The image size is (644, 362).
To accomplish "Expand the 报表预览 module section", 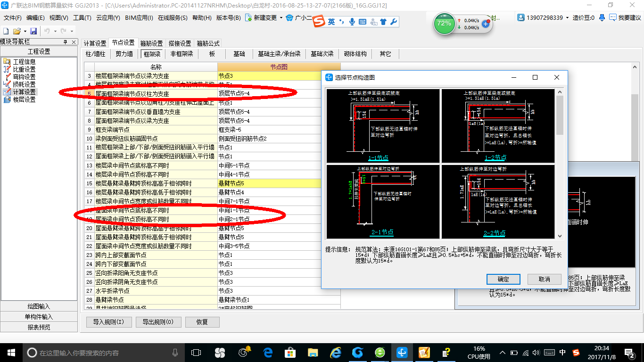I will (x=39, y=327).
